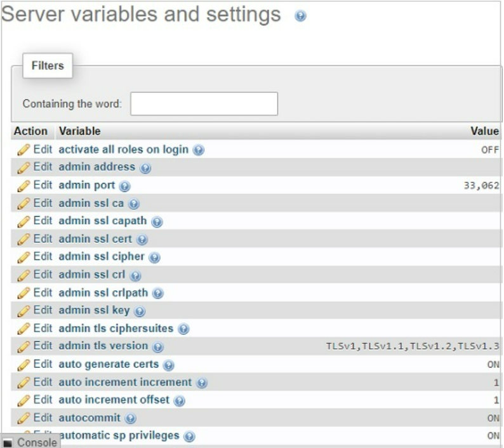Open help for activate all roles on login
The height and width of the screenshot is (448, 504).
[199, 151]
